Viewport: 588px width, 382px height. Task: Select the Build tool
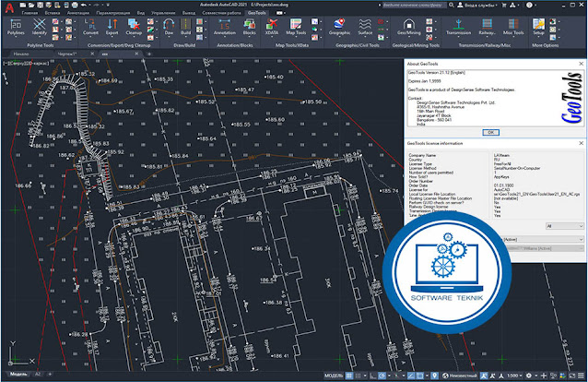point(185,28)
